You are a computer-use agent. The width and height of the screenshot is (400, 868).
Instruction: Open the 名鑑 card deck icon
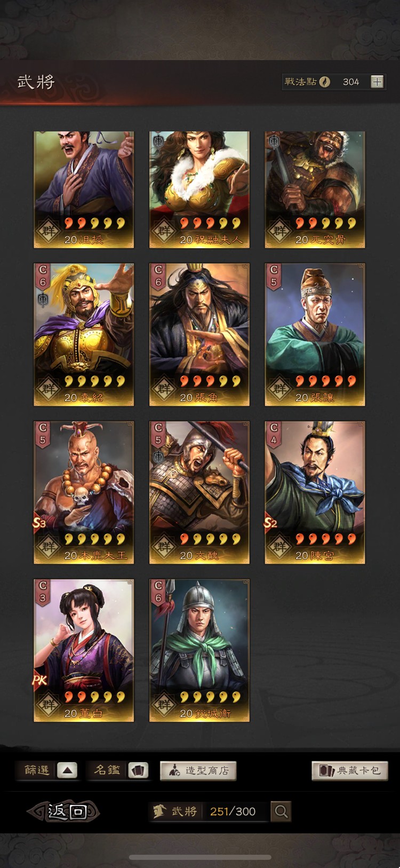point(138,770)
